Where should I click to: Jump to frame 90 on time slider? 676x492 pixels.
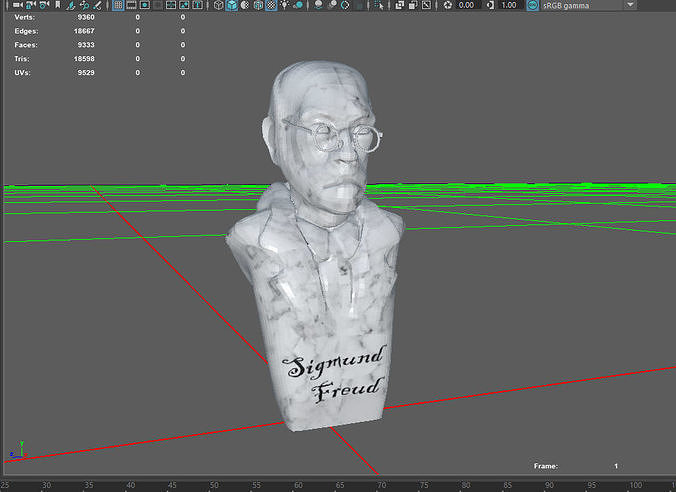(x=549, y=485)
